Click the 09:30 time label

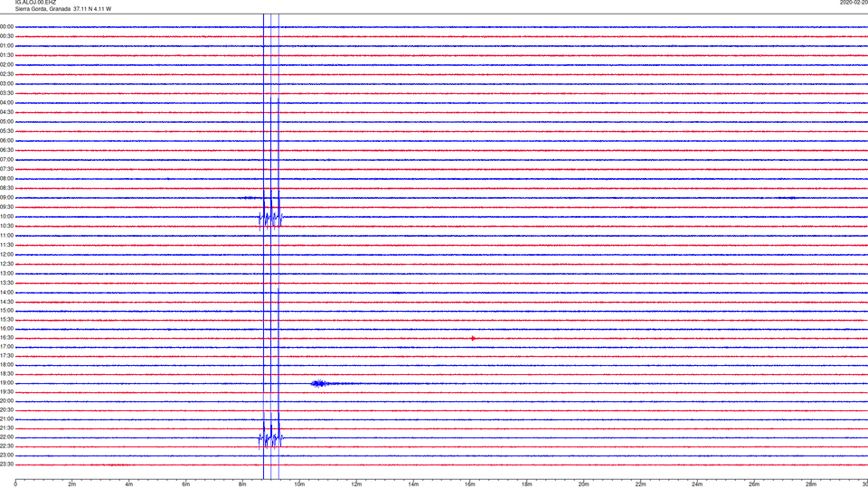click(x=6, y=207)
